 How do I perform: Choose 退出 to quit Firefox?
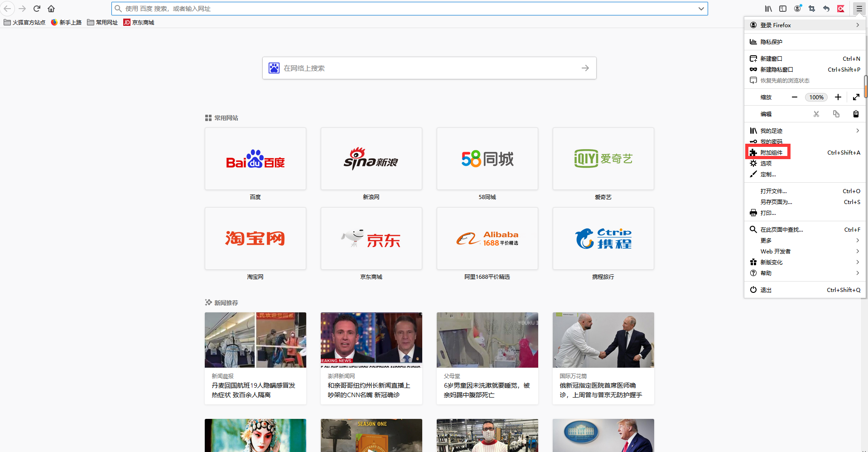tap(805, 290)
